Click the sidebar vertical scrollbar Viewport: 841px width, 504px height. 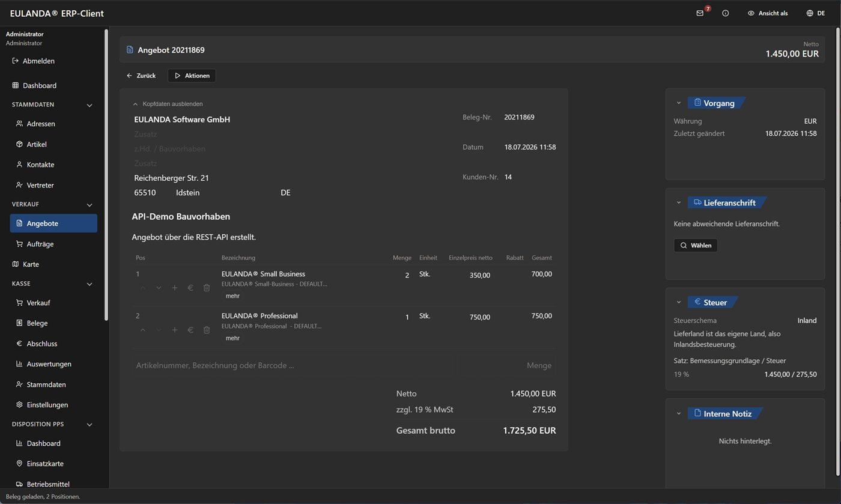[x=106, y=174]
